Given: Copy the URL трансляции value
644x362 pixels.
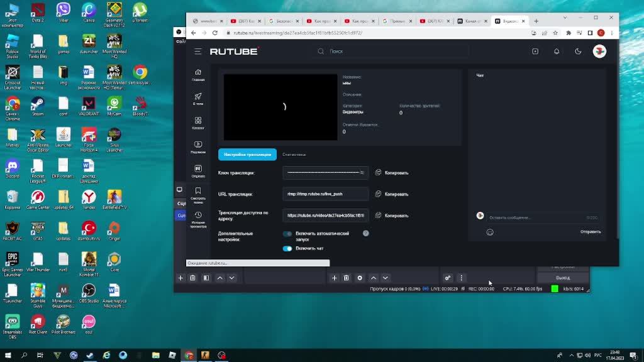Looking at the screenshot, I should (392, 194).
